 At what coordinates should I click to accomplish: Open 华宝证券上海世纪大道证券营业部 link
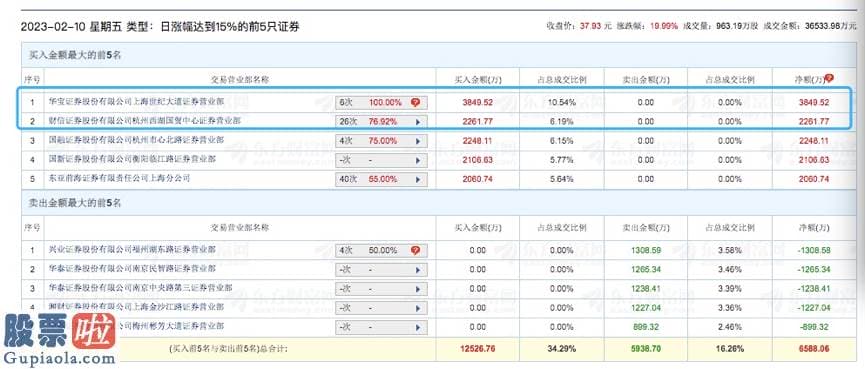136,101
